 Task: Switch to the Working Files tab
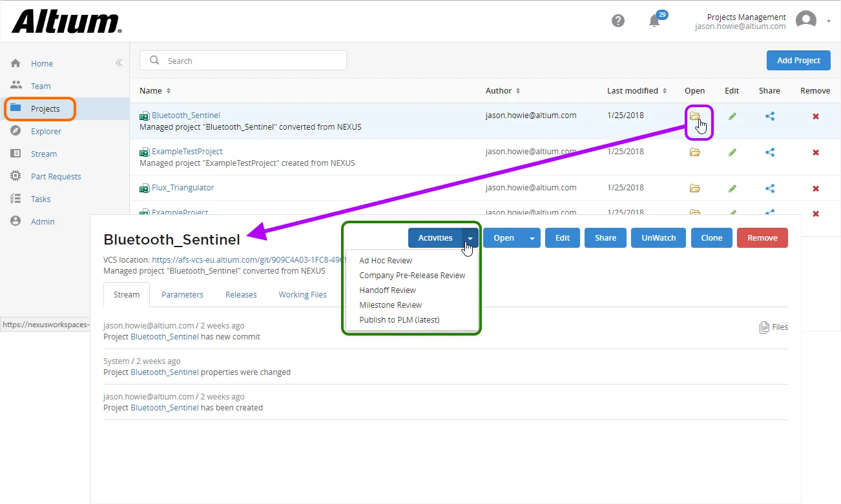[302, 294]
